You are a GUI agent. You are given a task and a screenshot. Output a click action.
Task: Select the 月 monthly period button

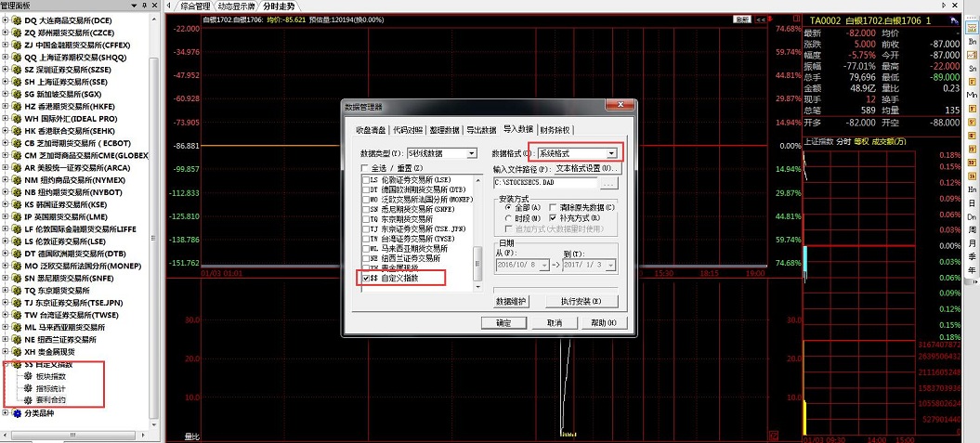[972, 243]
